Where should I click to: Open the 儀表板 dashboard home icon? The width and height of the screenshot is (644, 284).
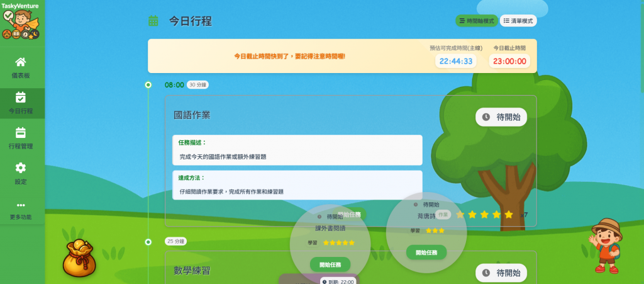21,62
